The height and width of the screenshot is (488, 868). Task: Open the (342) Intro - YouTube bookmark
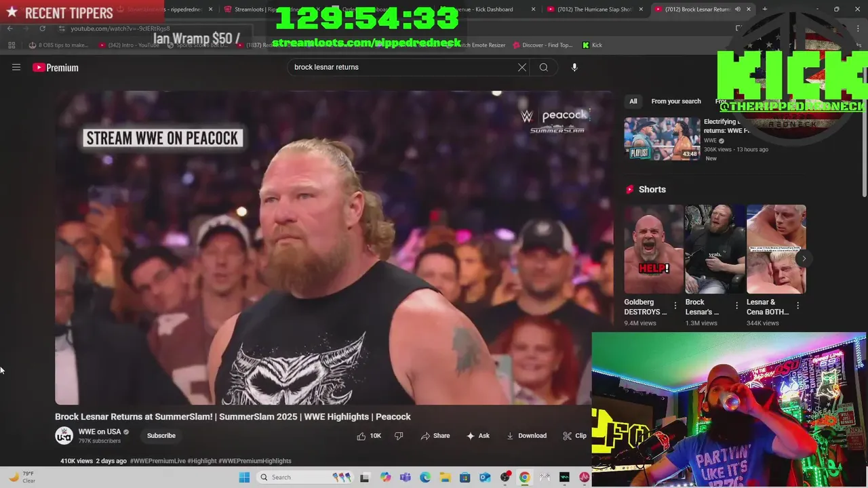(129, 45)
